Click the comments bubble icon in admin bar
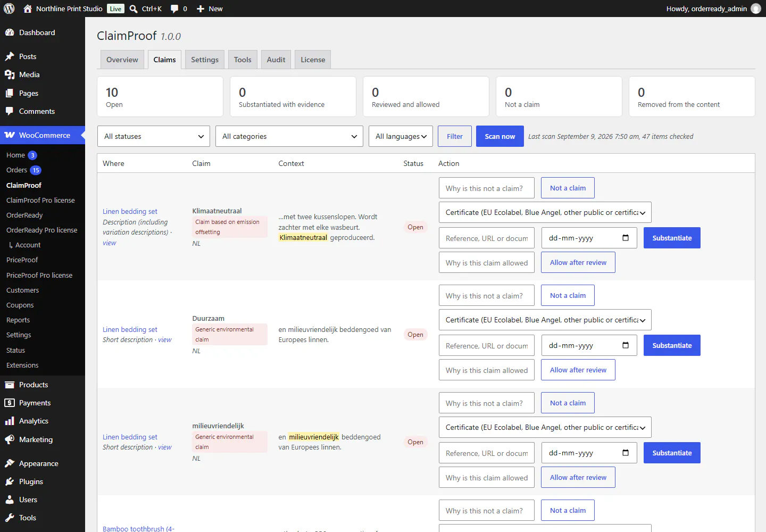The width and height of the screenshot is (766, 532). 174,9
